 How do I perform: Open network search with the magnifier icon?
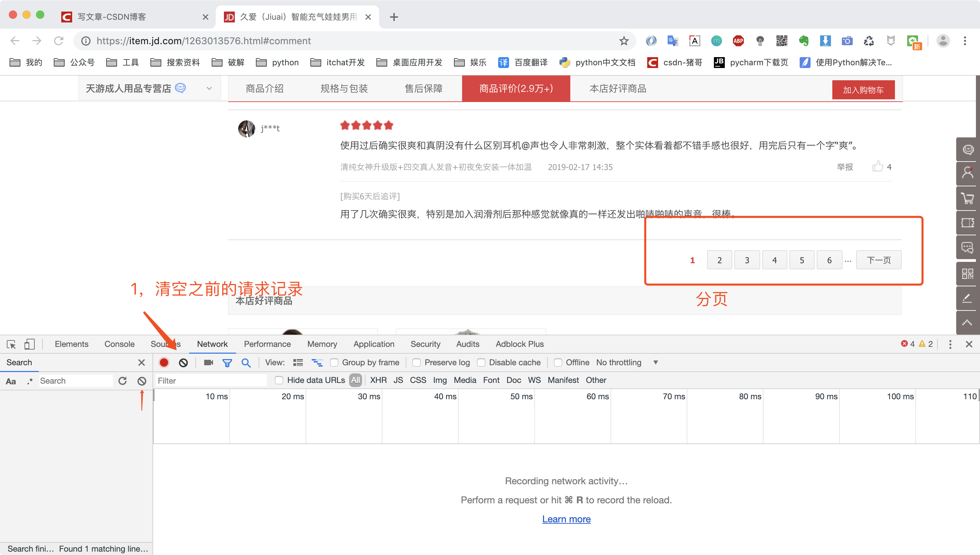pyautogui.click(x=246, y=363)
